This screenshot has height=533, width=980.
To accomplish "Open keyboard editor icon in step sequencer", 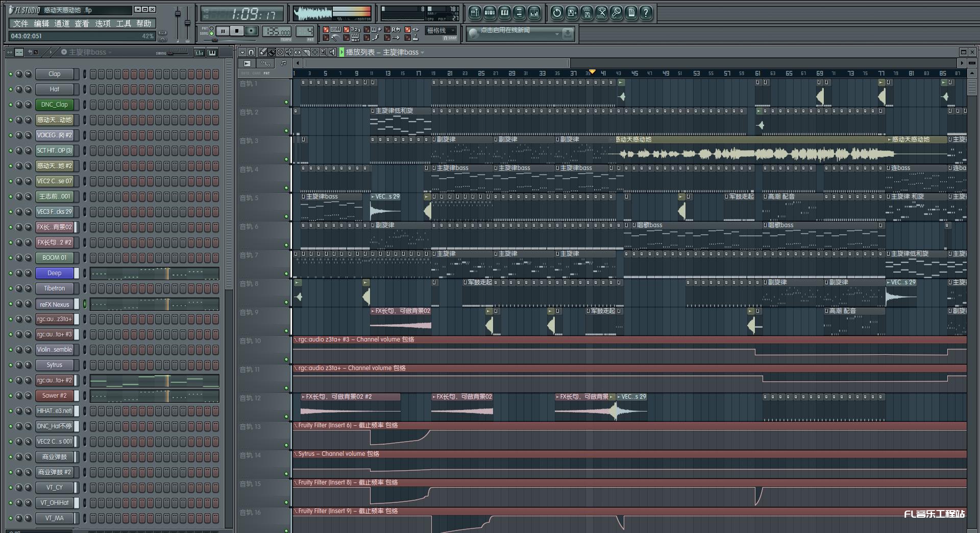I will tap(212, 52).
